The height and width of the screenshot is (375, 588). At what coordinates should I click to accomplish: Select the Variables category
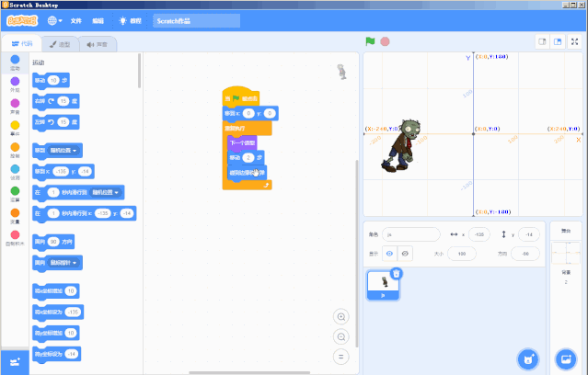[15, 215]
